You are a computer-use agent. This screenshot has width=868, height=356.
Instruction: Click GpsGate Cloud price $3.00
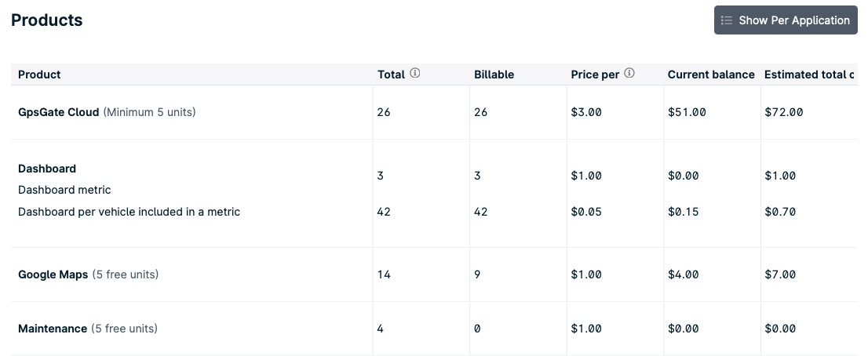586,112
